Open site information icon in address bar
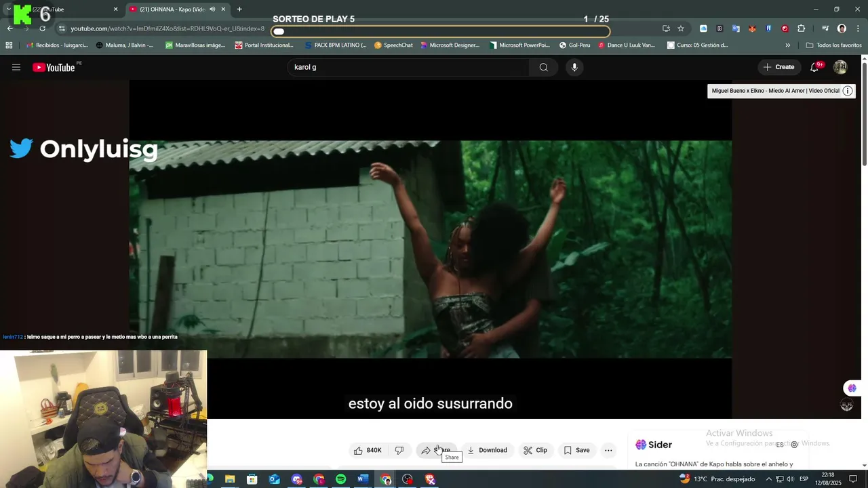 pyautogui.click(x=62, y=28)
